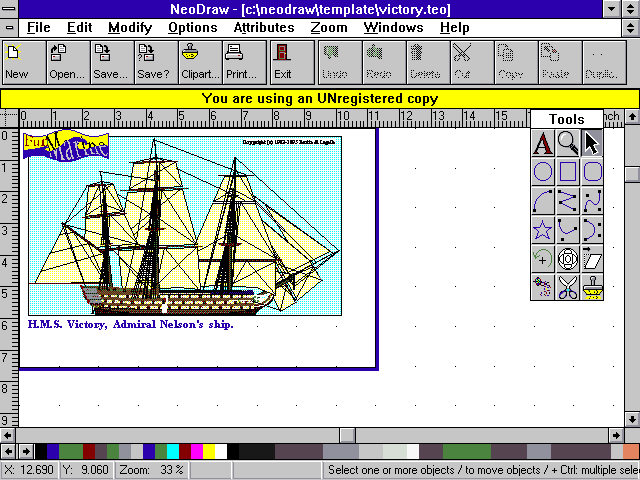
Task: Select the star shape tool
Action: tap(542, 230)
